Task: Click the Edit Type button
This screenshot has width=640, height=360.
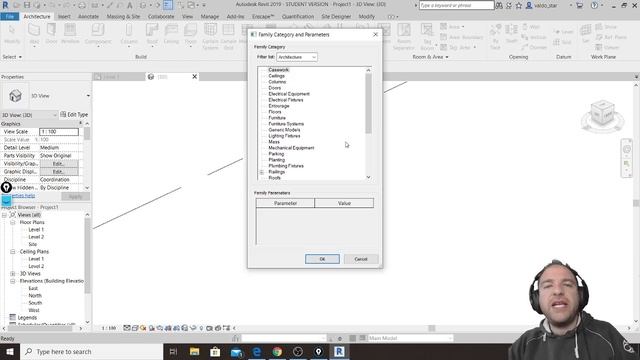Action: coord(74,115)
